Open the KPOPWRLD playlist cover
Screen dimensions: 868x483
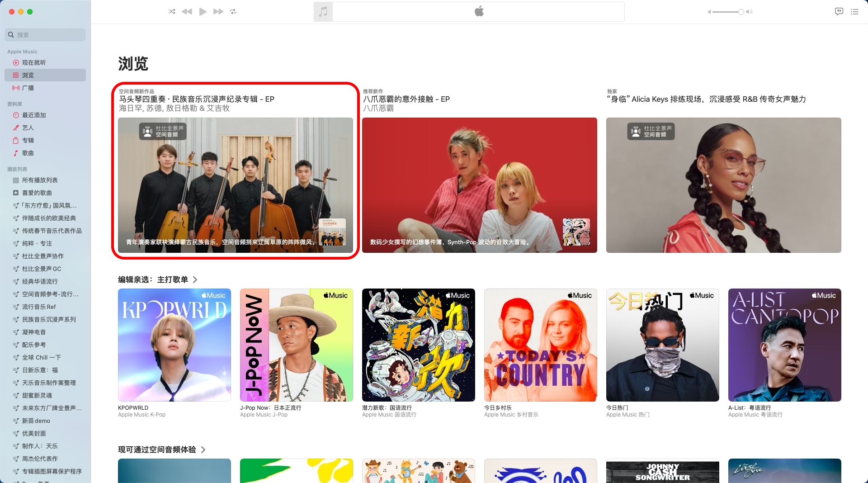tap(175, 345)
